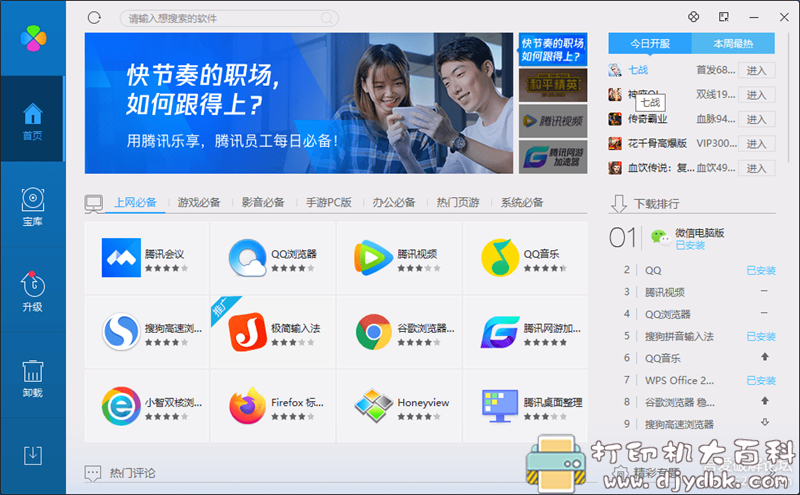Select the 腾讯视频 banner thumbnail
This screenshot has width=800, height=495.
coord(553,121)
